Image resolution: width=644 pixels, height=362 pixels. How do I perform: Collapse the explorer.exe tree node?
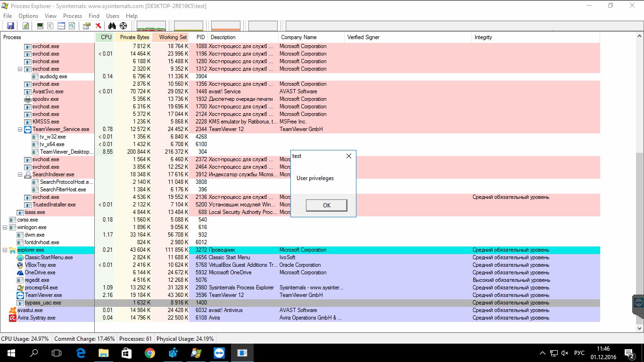tap(5, 250)
